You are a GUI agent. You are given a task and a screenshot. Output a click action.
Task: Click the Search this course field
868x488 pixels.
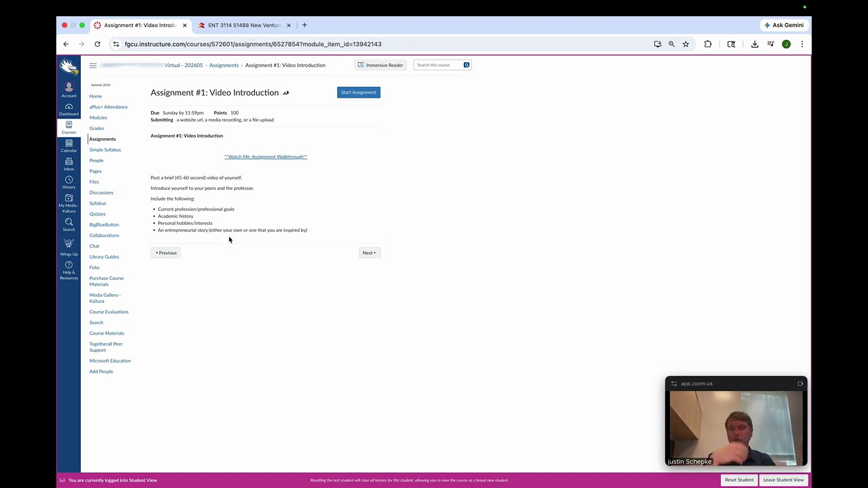click(x=438, y=65)
